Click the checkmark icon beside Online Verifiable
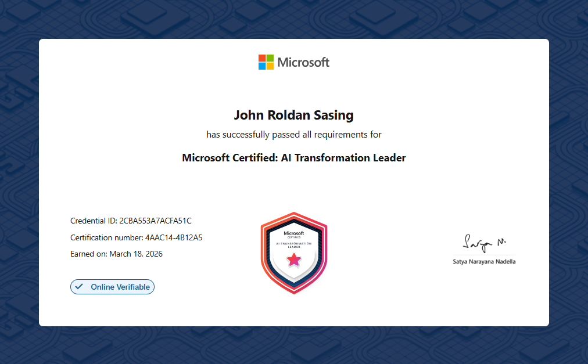The width and height of the screenshot is (588, 364). 80,287
